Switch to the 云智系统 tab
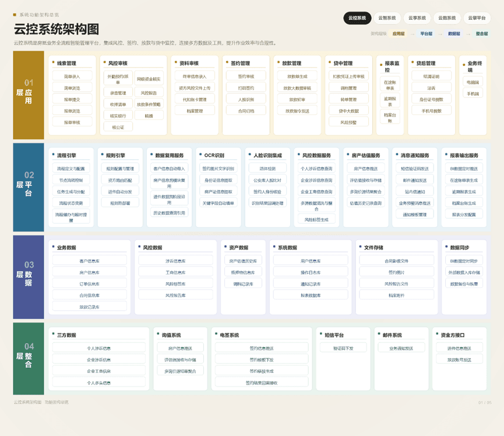 click(x=387, y=18)
